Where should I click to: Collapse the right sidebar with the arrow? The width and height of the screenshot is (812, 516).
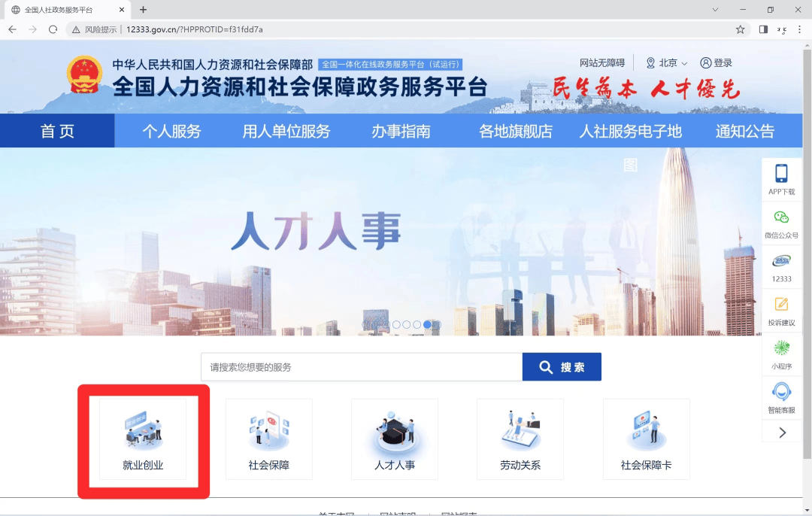(x=781, y=433)
